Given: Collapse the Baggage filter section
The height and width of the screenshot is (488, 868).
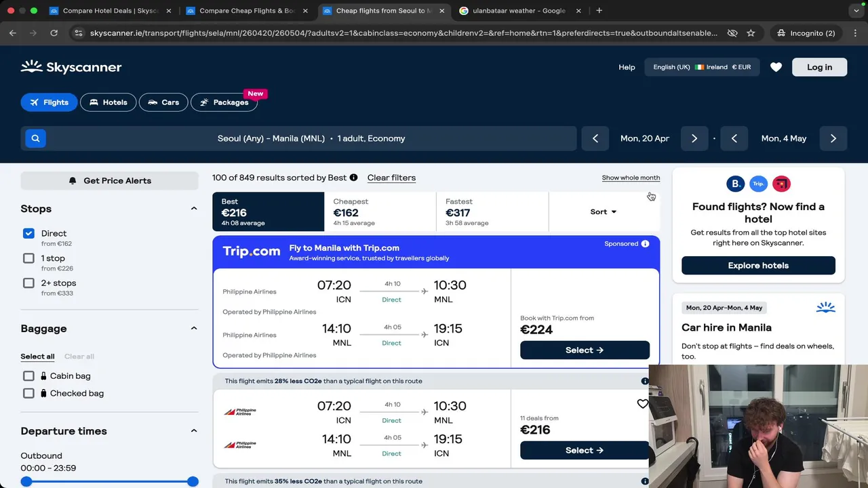Looking at the screenshot, I should point(193,329).
